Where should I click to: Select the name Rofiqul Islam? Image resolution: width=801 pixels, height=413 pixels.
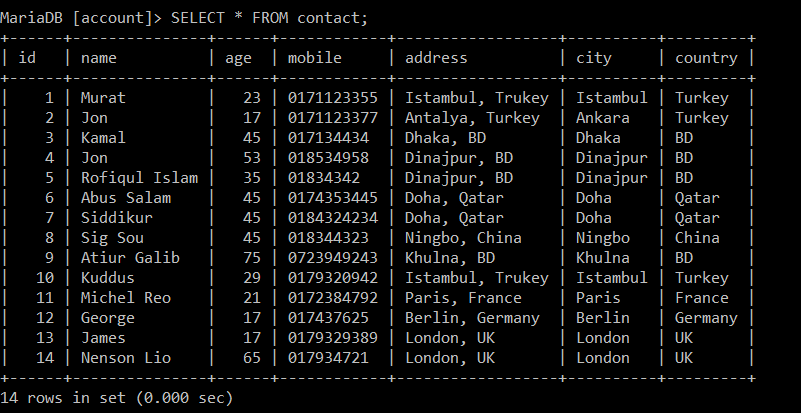tap(139, 178)
